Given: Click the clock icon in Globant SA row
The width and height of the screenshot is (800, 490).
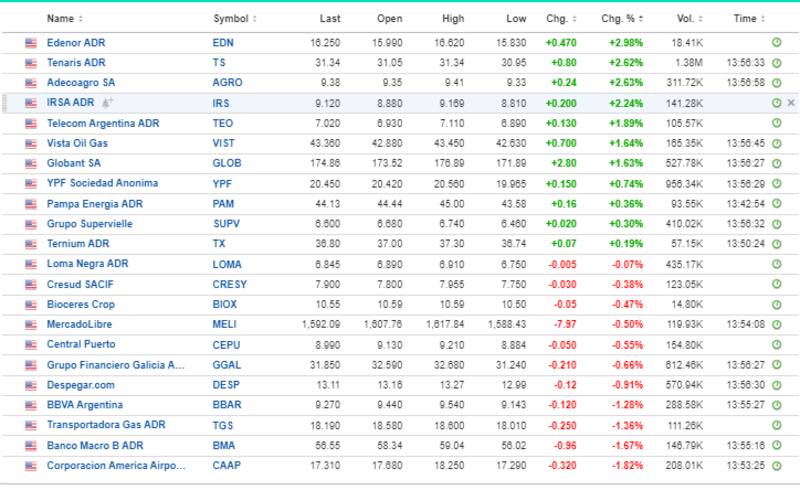Looking at the screenshot, I should (777, 163).
